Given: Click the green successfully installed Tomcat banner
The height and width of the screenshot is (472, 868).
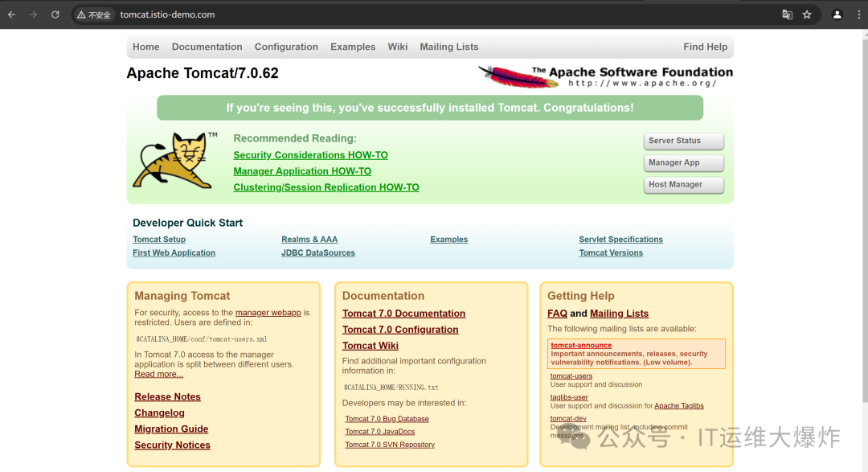Looking at the screenshot, I should (x=430, y=108).
